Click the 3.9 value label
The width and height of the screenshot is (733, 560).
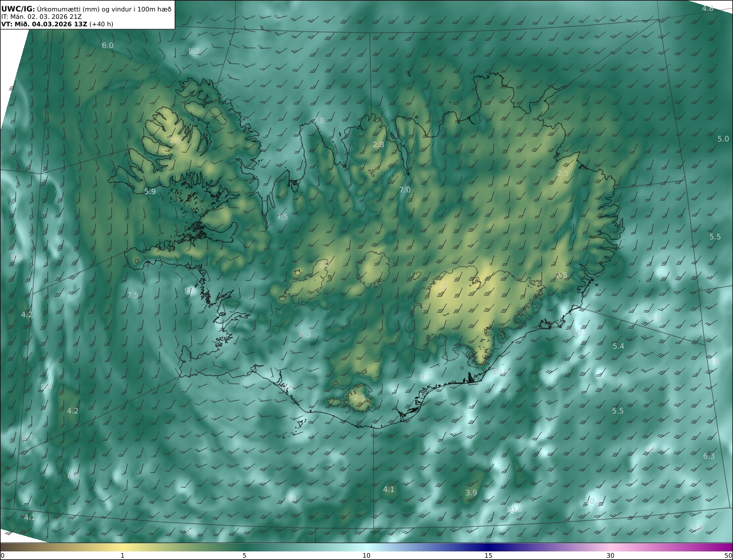(471, 492)
